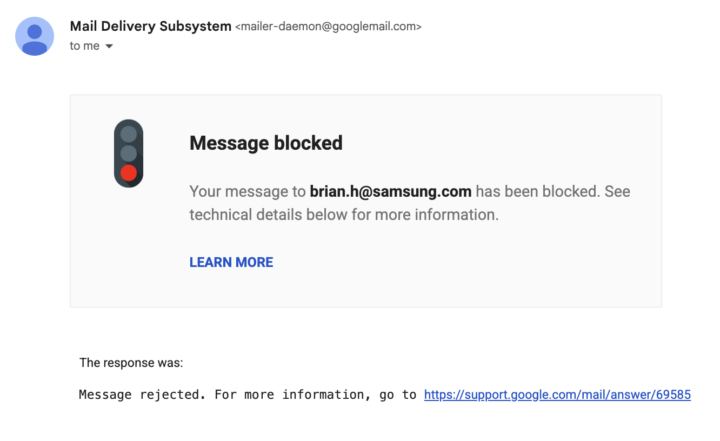Select the brian.h@samsung.com recipient address

(x=391, y=190)
